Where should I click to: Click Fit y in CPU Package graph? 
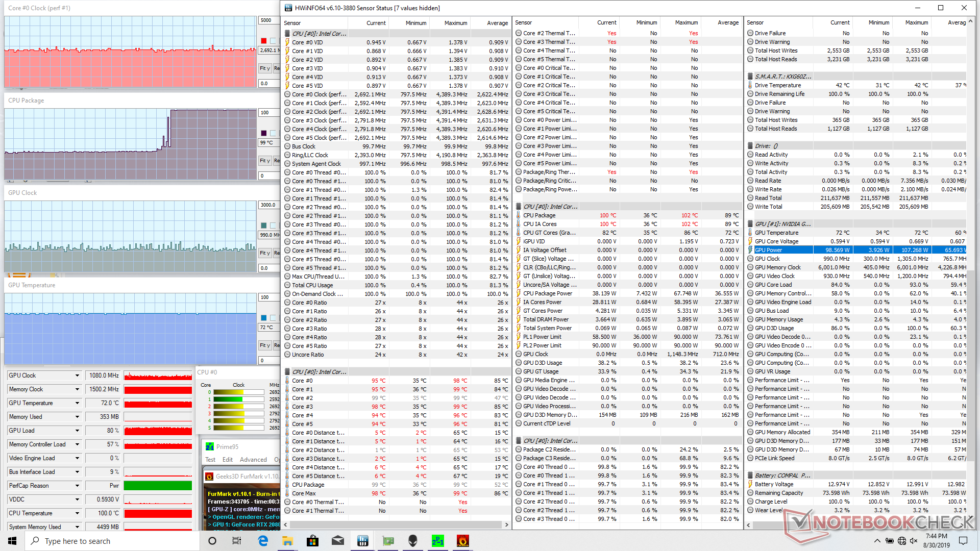(x=265, y=160)
